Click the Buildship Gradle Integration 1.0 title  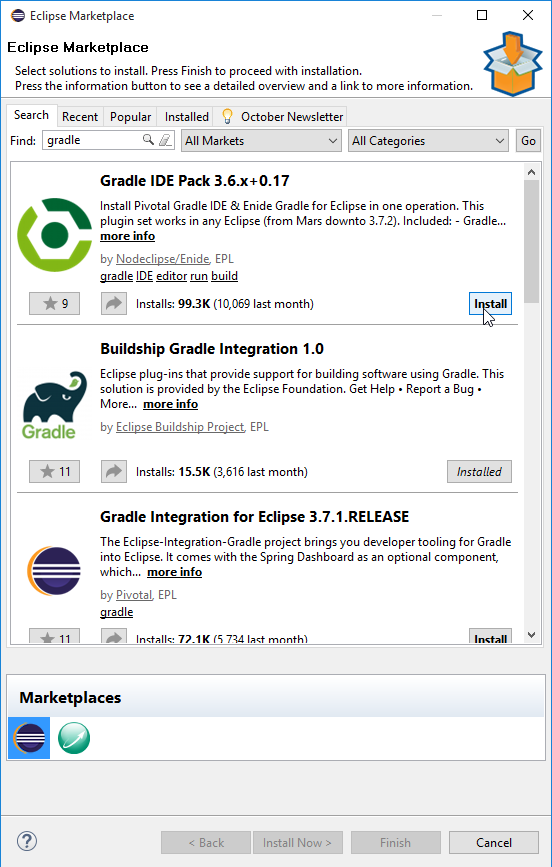tap(212, 349)
